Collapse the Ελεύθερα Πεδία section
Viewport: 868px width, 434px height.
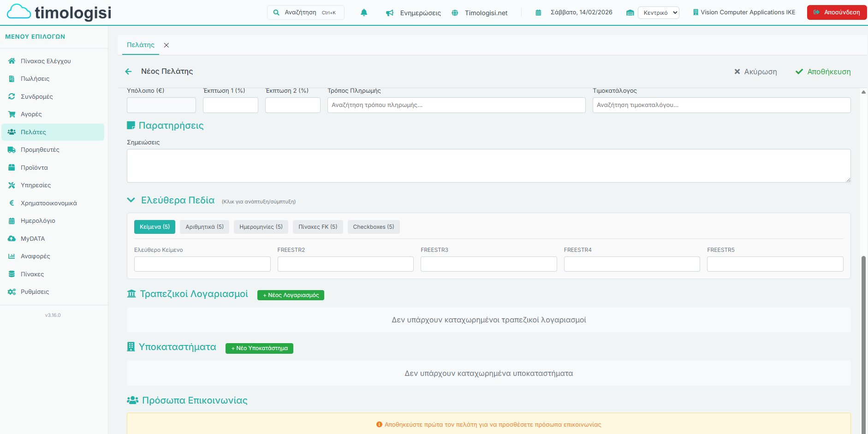coord(131,200)
